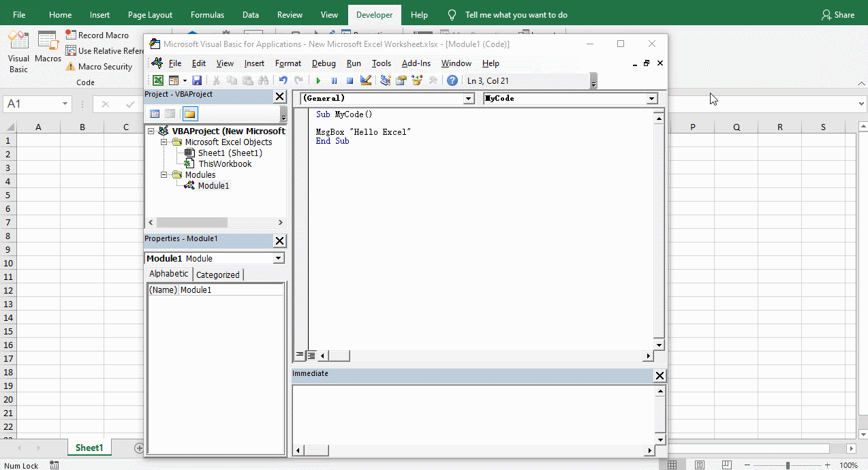Toggle Procedure View button at code pane bottom
The image size is (868, 470).
pyautogui.click(x=300, y=356)
